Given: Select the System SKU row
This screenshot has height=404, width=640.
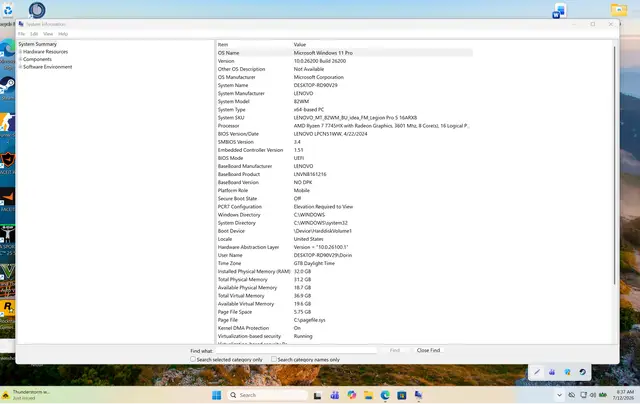Looking at the screenshot, I should click(344, 118).
